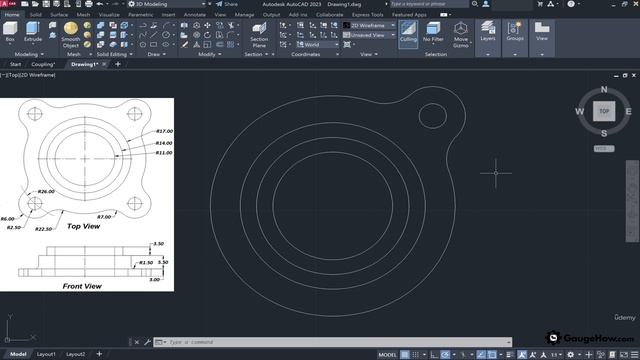
Task: Click the Undo arrow in Quick Access
Action: (100, 4)
